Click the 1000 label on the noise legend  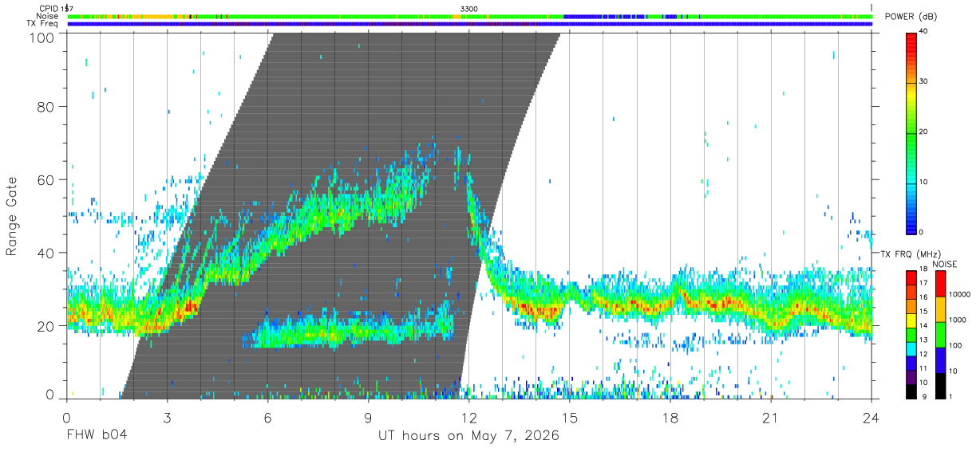(956, 320)
